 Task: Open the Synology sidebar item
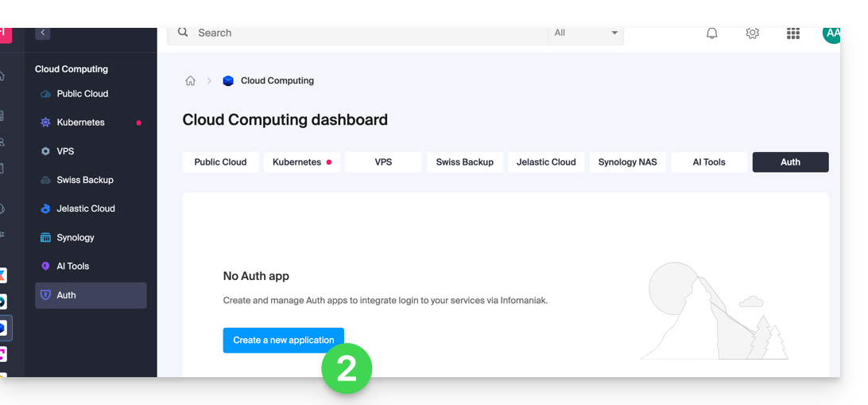91,238
